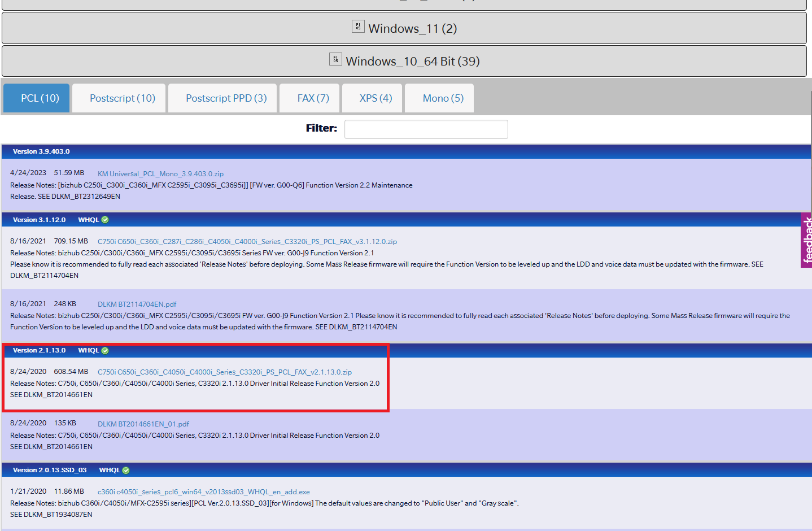
Task: Click the Version 2.1.13.0 header text
Action: [39, 350]
